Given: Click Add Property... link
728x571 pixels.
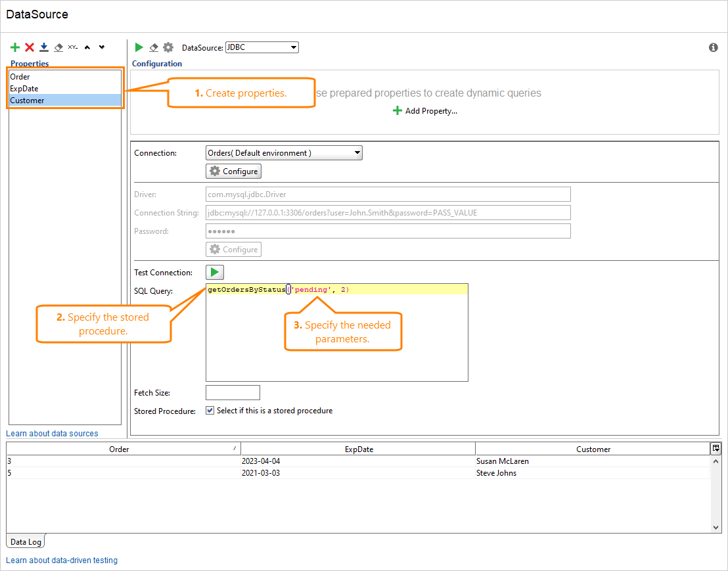Looking at the screenshot, I should [x=425, y=111].
